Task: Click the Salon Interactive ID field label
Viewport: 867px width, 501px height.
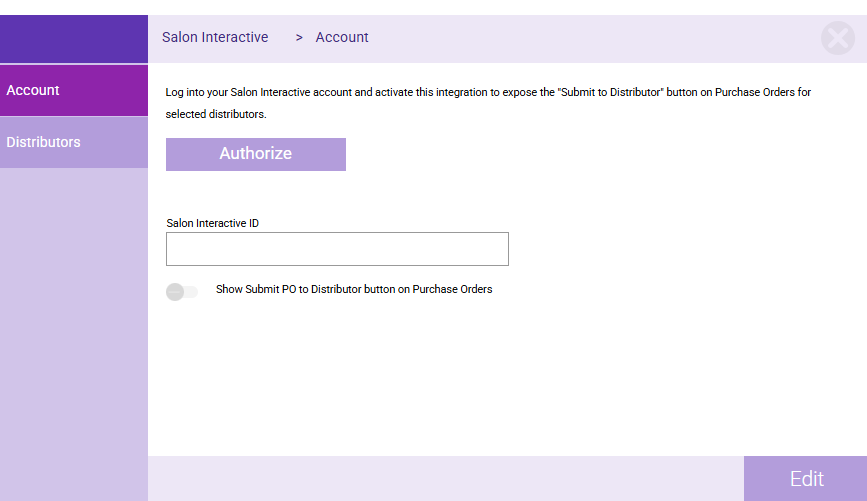Action: [212, 223]
